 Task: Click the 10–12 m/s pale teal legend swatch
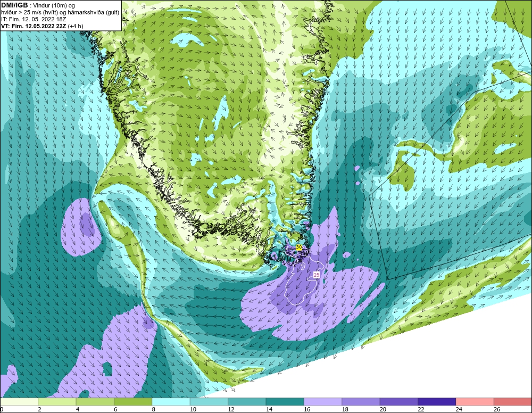pyautogui.click(x=209, y=401)
